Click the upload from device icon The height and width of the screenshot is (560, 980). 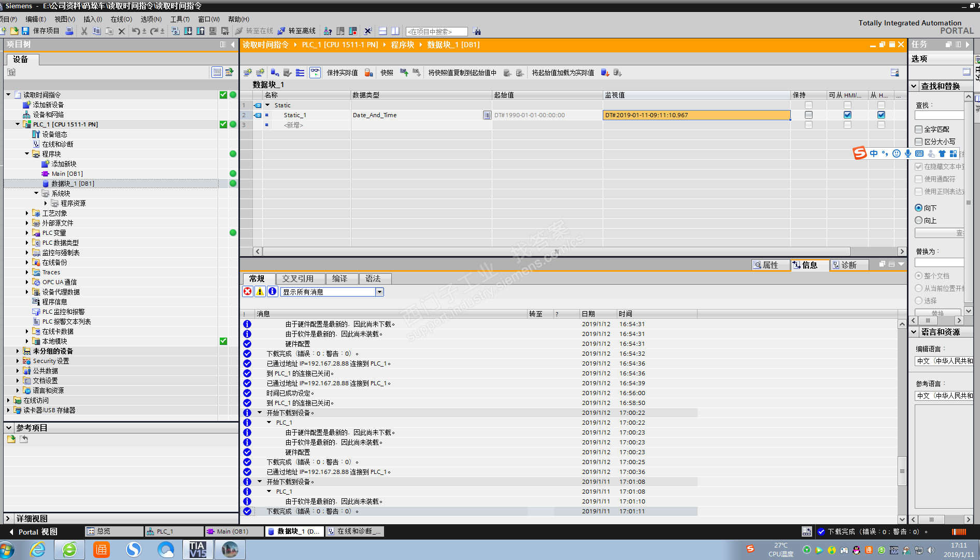(201, 31)
